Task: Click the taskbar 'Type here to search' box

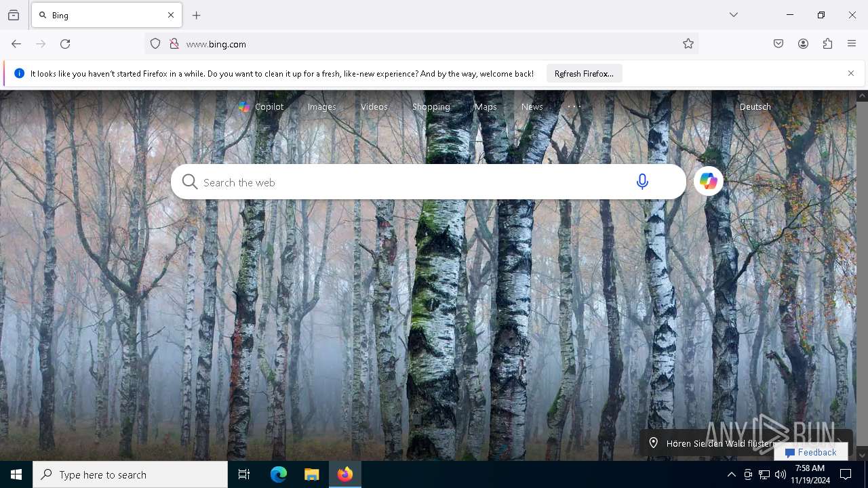Action: (x=130, y=474)
